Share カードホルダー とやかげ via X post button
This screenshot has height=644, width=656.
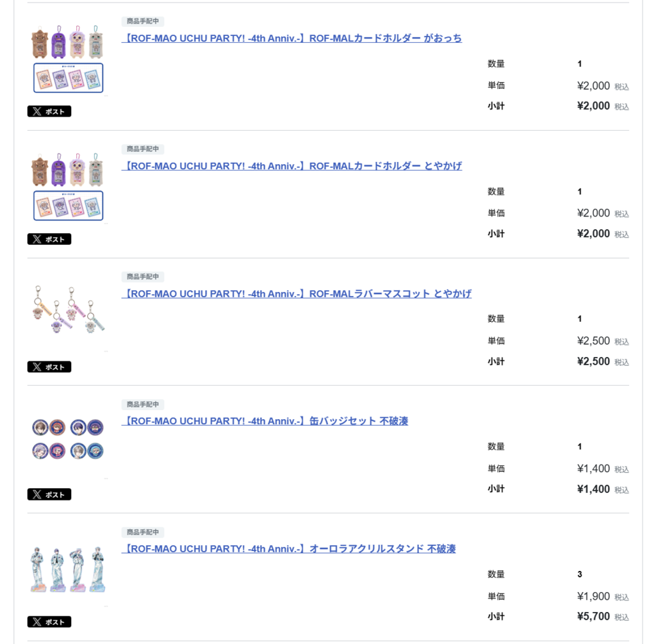pos(49,239)
